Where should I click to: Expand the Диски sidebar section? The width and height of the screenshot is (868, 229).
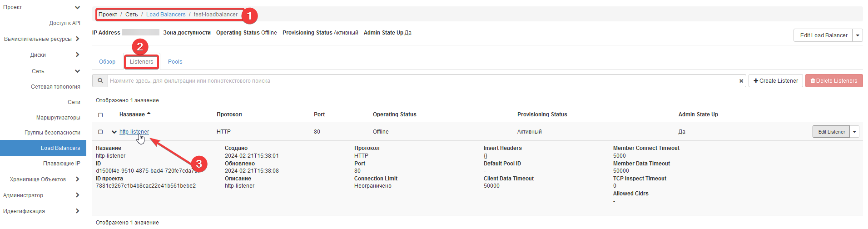click(x=78, y=55)
